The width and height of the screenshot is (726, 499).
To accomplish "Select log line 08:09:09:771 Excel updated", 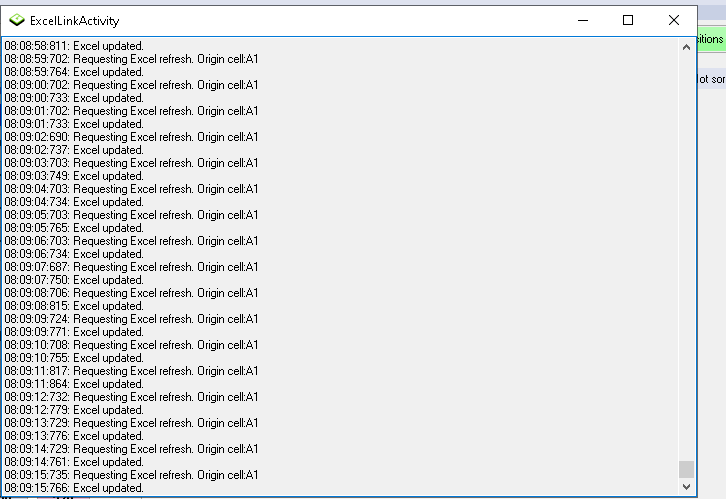I will 74,331.
